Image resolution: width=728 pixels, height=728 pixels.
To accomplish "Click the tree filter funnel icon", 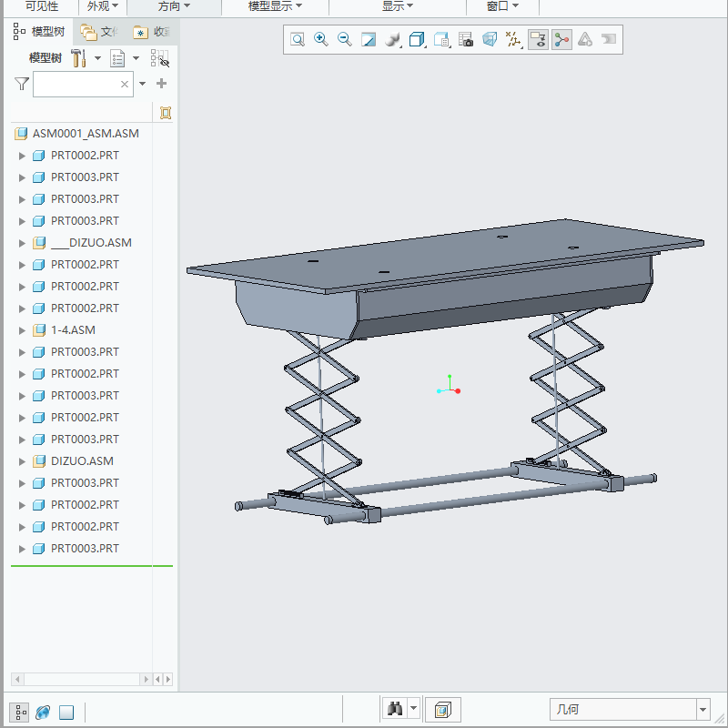I will 21,84.
